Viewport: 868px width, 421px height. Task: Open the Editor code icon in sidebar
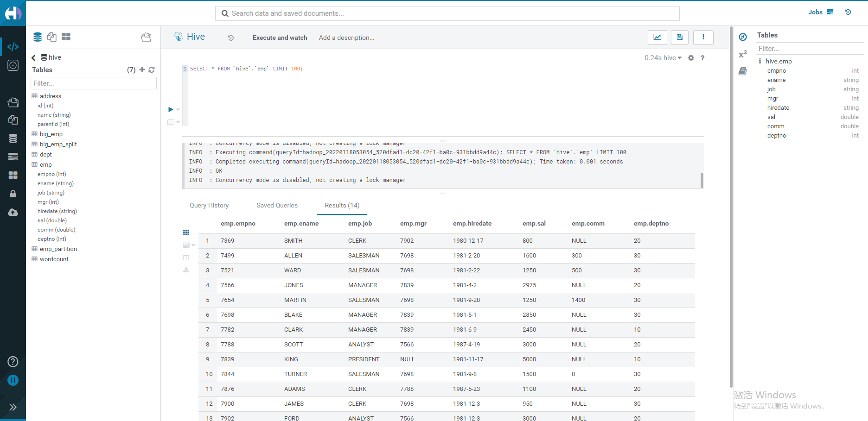tap(13, 47)
